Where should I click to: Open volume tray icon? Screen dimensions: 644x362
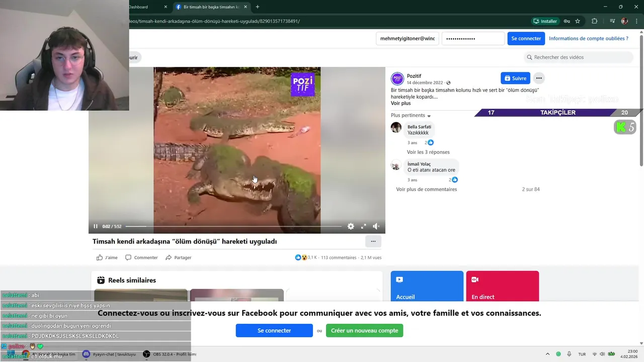pos(602,354)
